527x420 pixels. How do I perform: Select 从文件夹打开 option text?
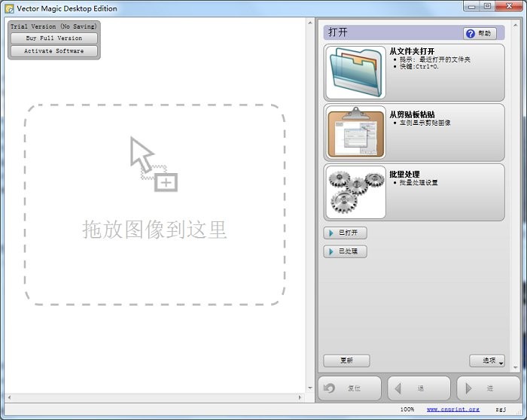click(x=412, y=51)
